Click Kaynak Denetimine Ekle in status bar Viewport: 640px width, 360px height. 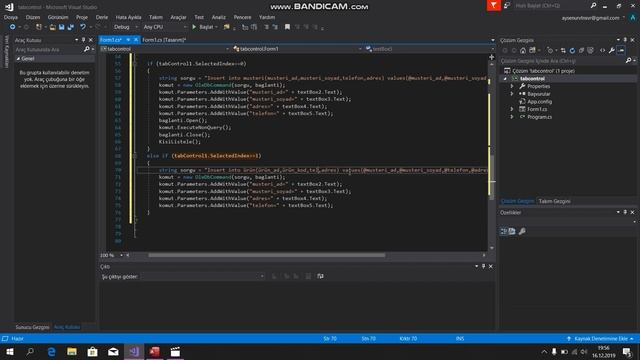coord(600,339)
